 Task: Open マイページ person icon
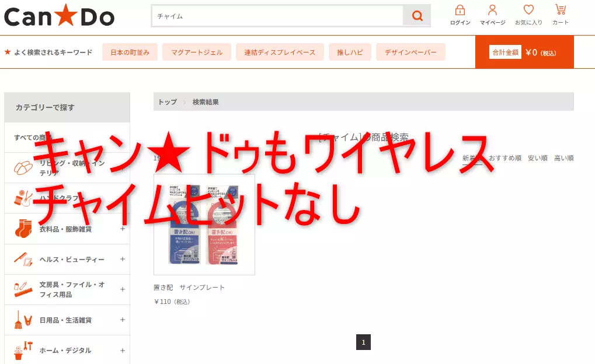492,10
